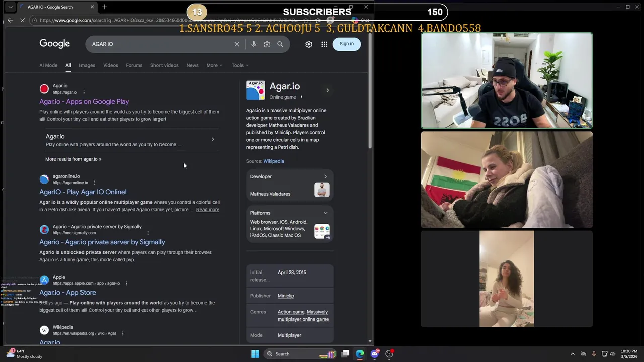Open the Matheus Valadares photo thumbnail
Screen dimensions: 644x362
(x=322, y=190)
